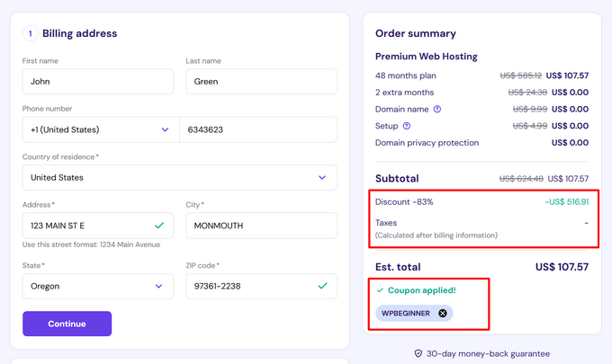Click the Billing address section heading

pos(79,34)
